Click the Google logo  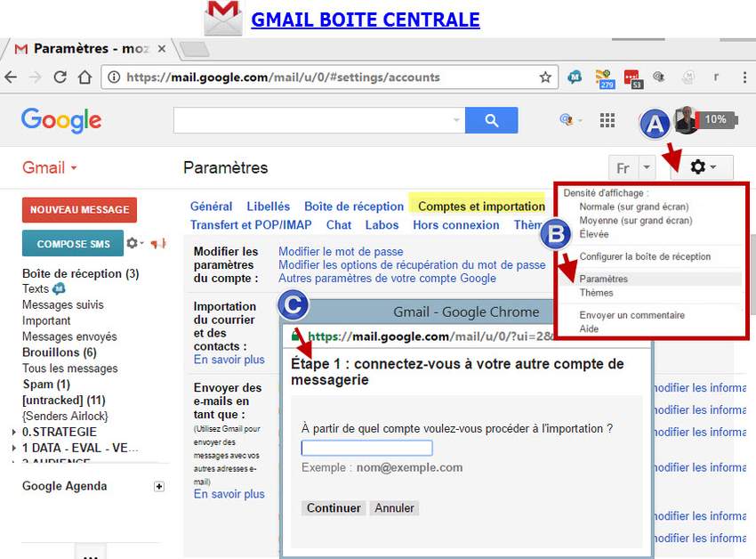coord(61,120)
